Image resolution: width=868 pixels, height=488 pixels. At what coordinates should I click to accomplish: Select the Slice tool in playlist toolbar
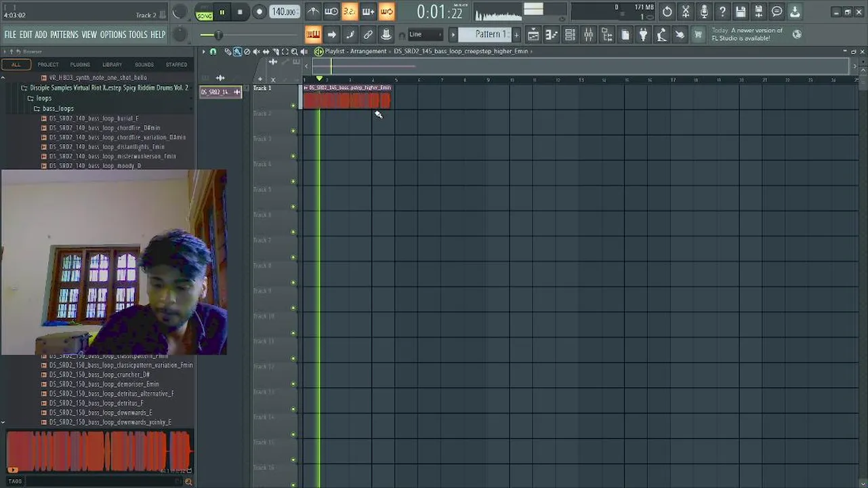pos(275,52)
